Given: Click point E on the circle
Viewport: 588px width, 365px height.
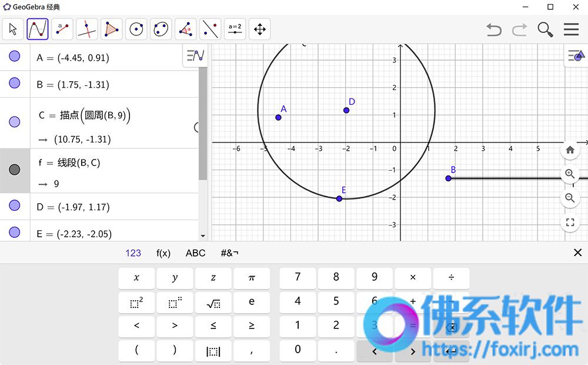Looking at the screenshot, I should [x=339, y=198].
